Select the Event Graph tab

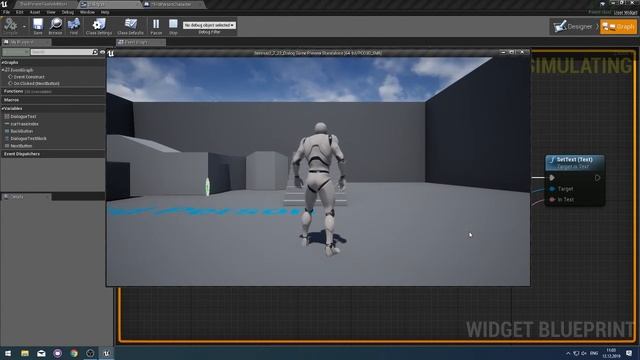click(x=141, y=42)
